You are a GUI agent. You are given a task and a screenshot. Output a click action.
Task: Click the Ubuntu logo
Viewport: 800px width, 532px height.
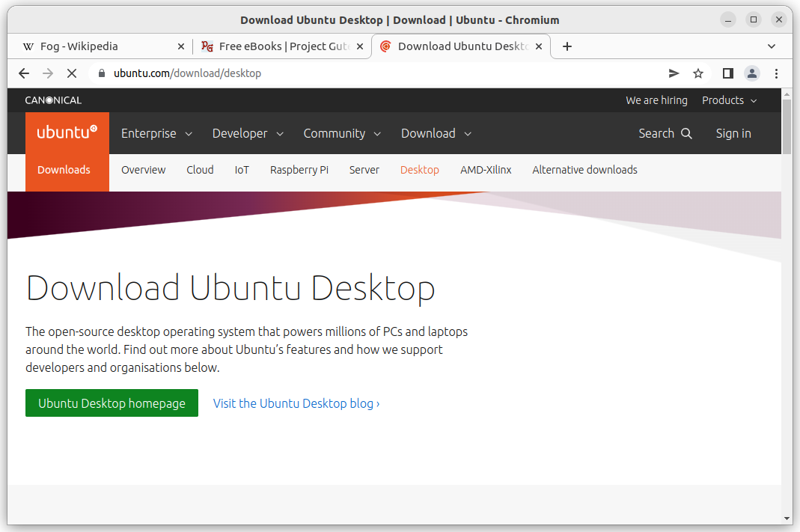[x=66, y=132]
